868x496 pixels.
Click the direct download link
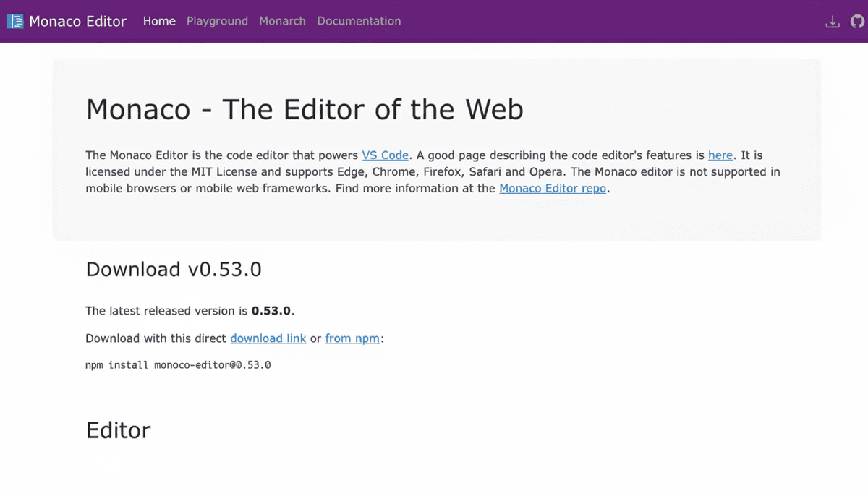[x=268, y=338]
